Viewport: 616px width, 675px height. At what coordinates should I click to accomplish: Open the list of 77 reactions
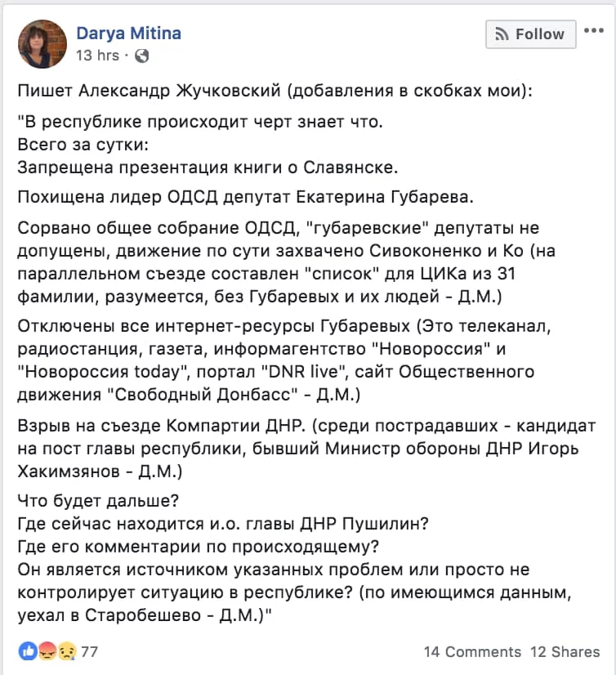point(90,652)
